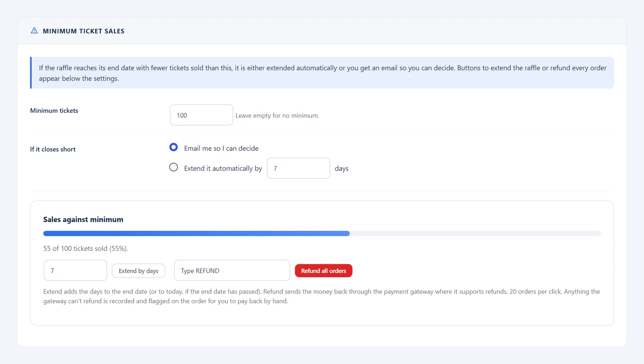Screen dimensions: 644x364
Task: Click the 'Sales against minimum' heading
Action: click(x=83, y=220)
